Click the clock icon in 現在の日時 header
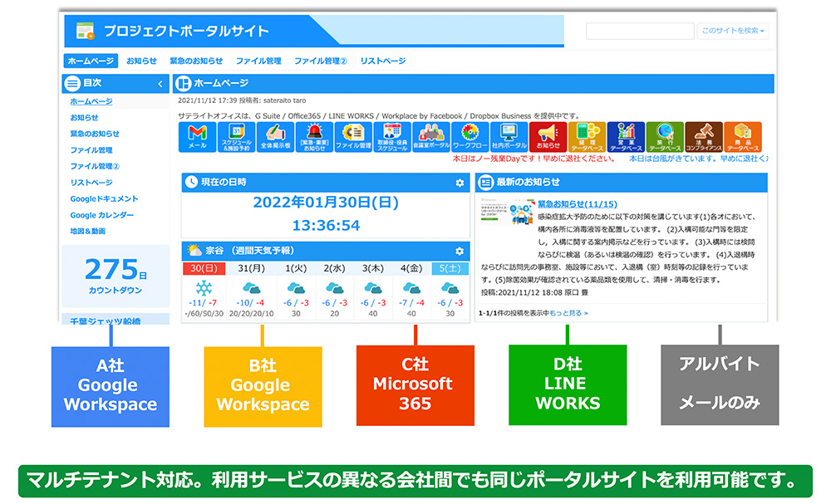Image resolution: width=831 pixels, height=504 pixels. pos(191,182)
